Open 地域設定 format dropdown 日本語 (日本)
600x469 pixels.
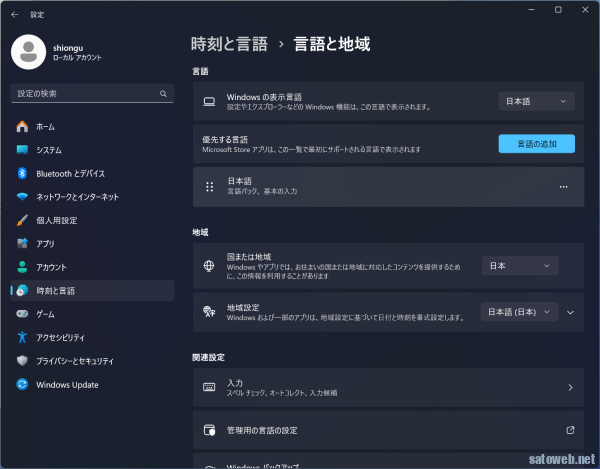[518, 312]
